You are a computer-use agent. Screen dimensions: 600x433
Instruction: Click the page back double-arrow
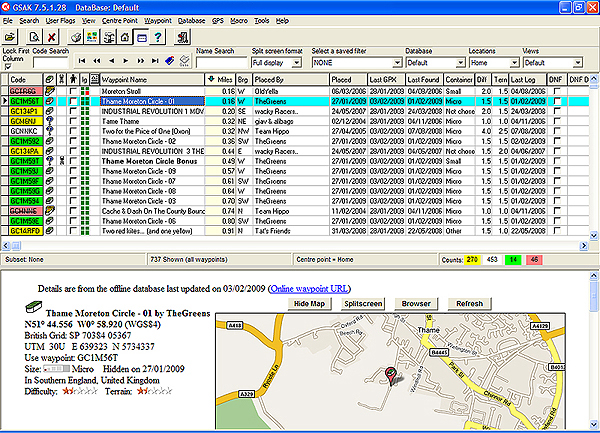coord(97,60)
